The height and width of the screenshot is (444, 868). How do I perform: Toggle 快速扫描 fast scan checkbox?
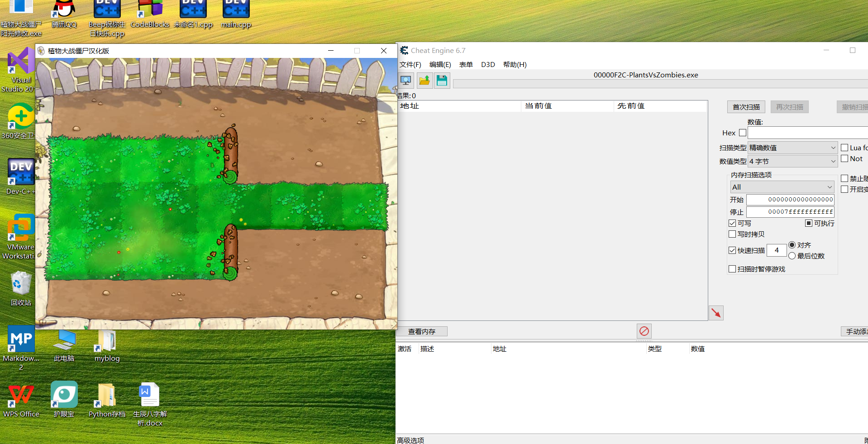pos(732,250)
